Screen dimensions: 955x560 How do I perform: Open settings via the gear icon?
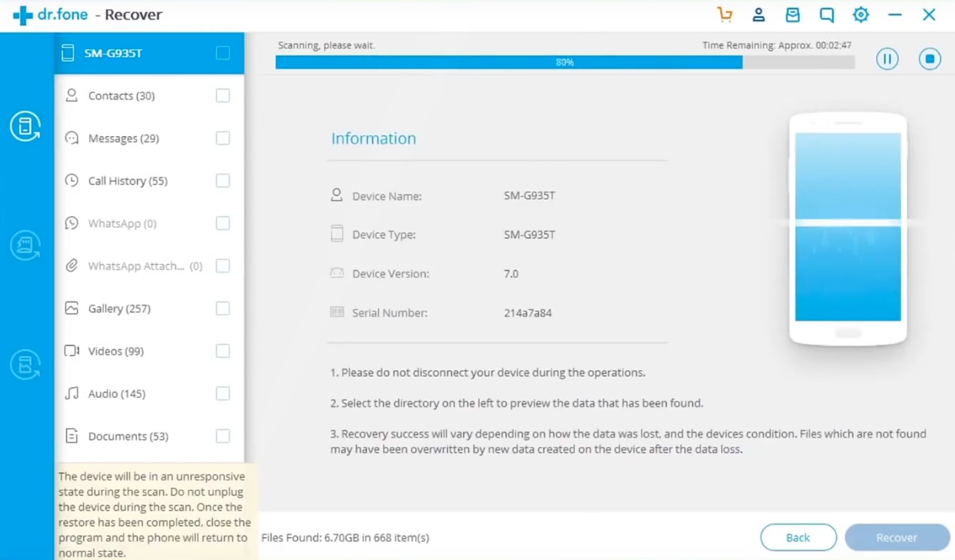(860, 15)
